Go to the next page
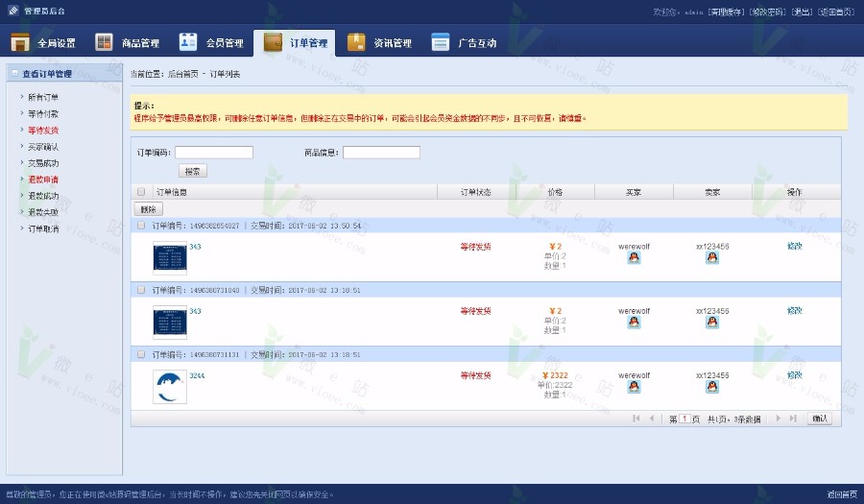Screen dimensions: 864x504 [778, 419]
